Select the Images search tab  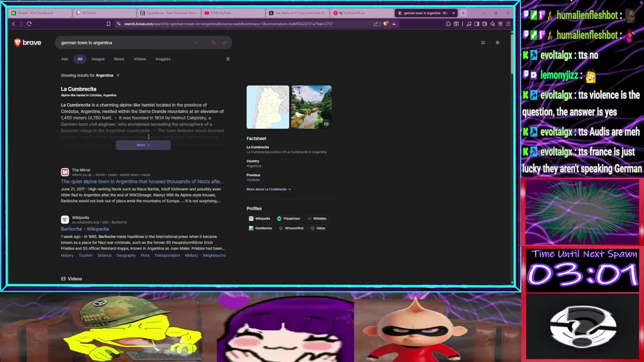point(98,59)
